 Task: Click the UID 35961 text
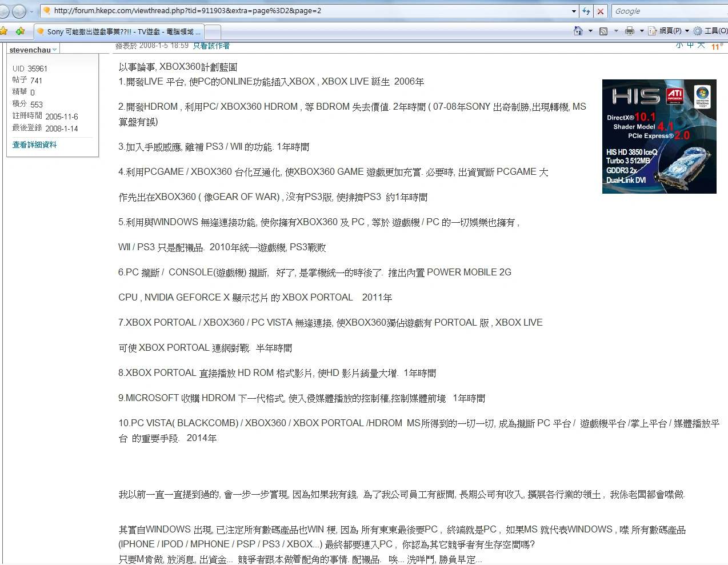pyautogui.click(x=30, y=69)
